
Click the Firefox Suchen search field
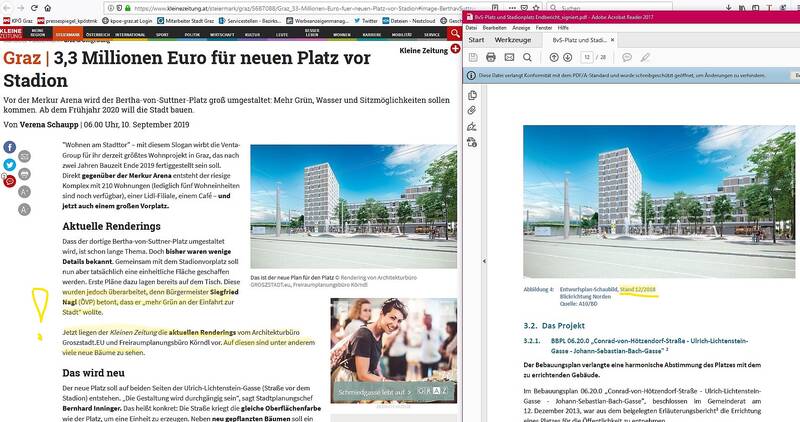(610, 8)
